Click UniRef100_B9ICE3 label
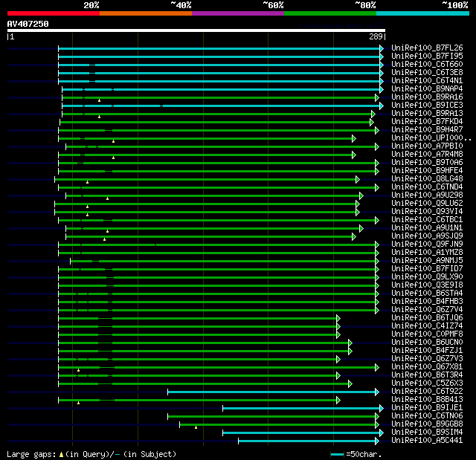Viewport: 476px width, 460px height. click(427, 106)
